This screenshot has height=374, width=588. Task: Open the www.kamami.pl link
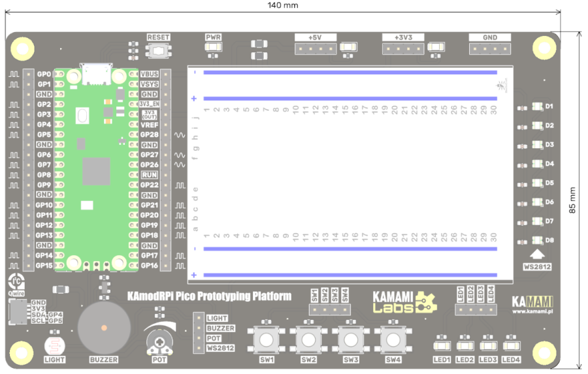(x=533, y=311)
